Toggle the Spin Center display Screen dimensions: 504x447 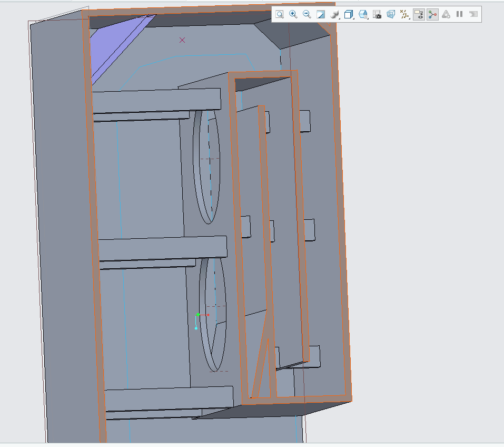click(x=433, y=14)
